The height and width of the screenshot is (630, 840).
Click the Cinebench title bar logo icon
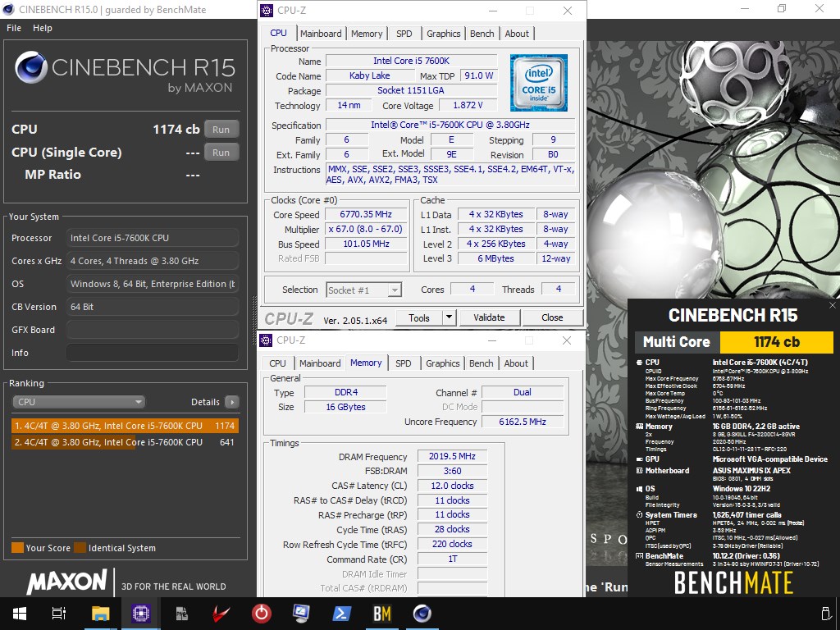click(x=8, y=9)
